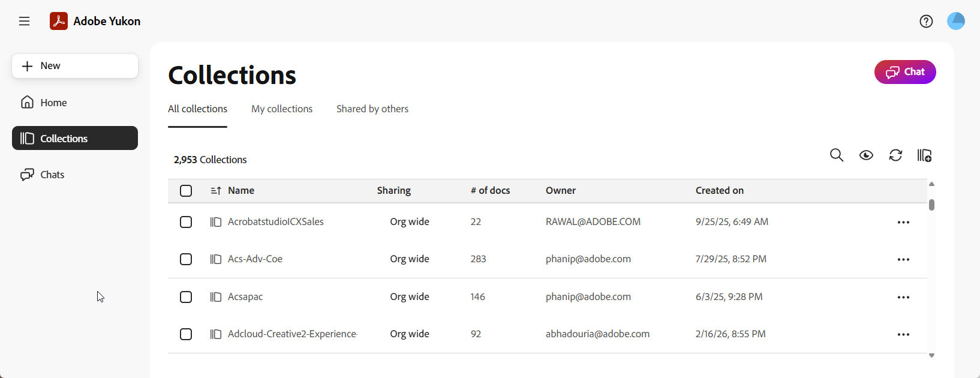Image resolution: width=980 pixels, height=378 pixels.
Task: Click the Sharing column header
Action: pyautogui.click(x=394, y=191)
